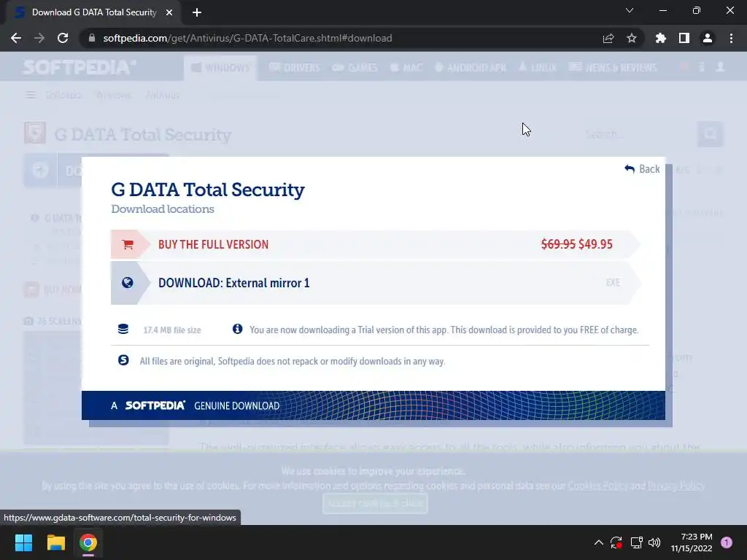The image size is (747, 560).
Task: Click the Chrome taskbar icon
Action: [88, 542]
